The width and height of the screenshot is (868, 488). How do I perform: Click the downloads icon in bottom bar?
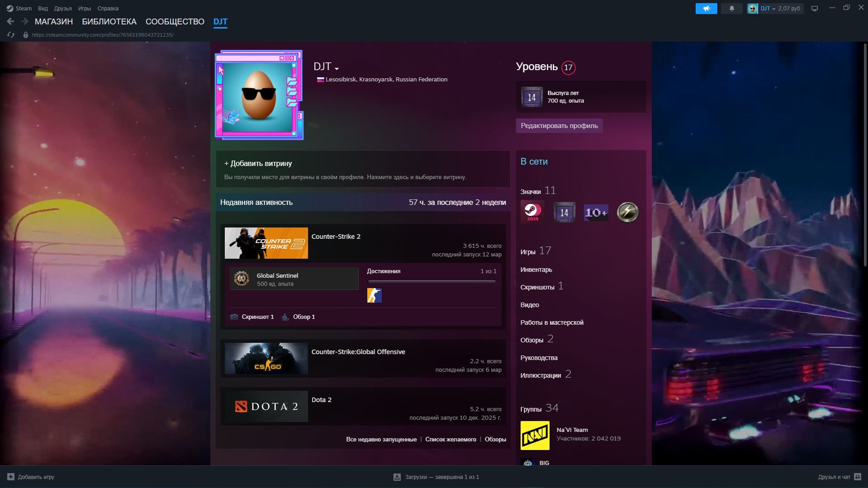(397, 477)
